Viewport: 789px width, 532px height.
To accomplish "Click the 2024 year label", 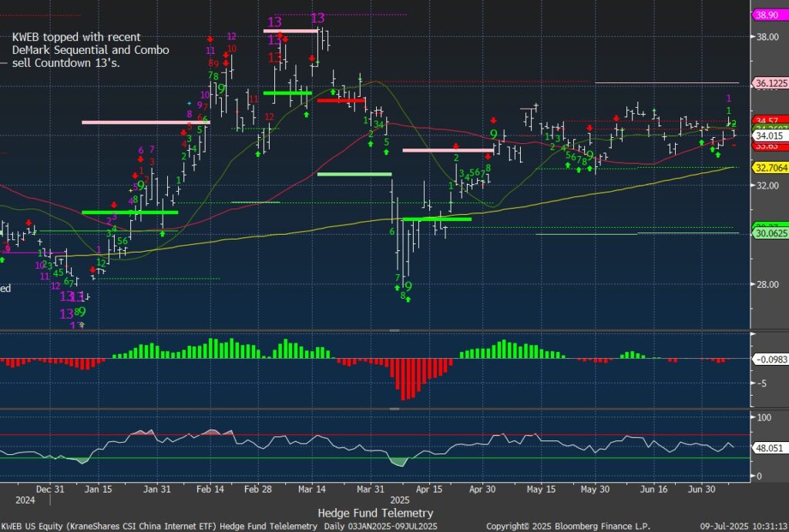I will click(25, 500).
